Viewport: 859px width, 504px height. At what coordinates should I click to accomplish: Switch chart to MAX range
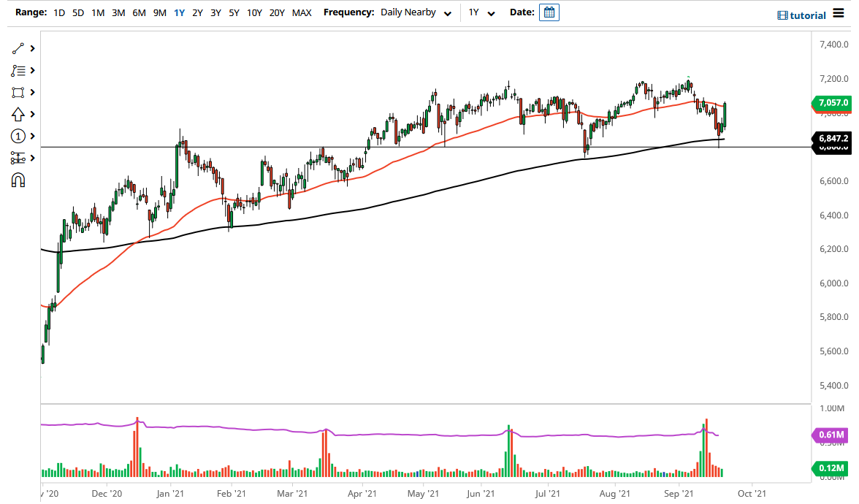click(x=301, y=12)
